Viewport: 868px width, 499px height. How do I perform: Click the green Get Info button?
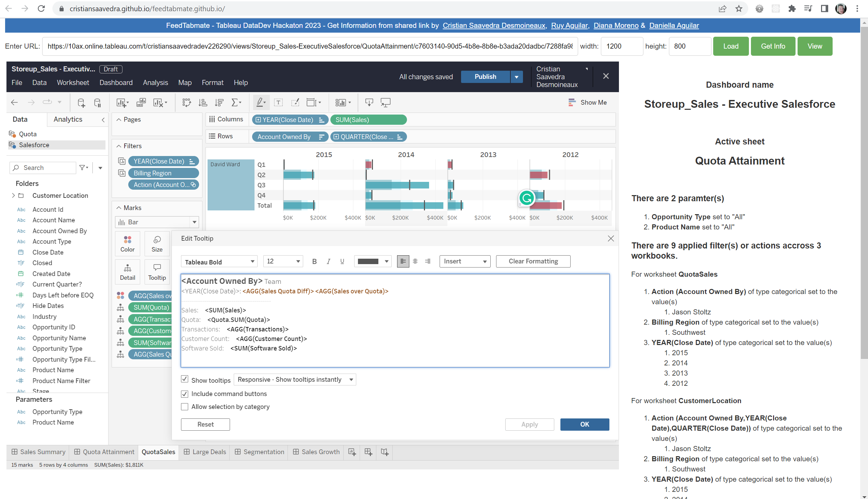[x=773, y=46]
